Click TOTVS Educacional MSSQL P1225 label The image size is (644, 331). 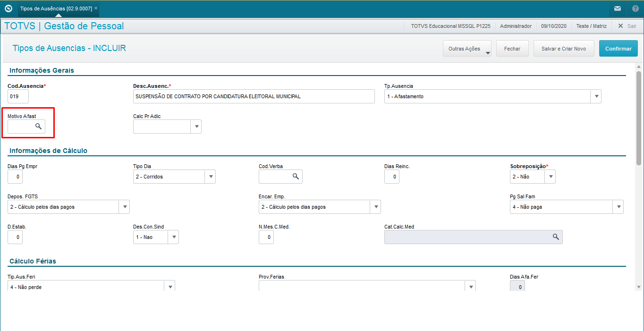click(x=450, y=26)
